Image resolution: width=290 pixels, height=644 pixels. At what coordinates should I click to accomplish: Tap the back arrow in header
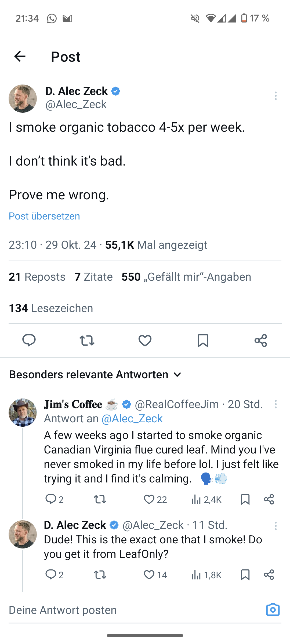tap(20, 56)
